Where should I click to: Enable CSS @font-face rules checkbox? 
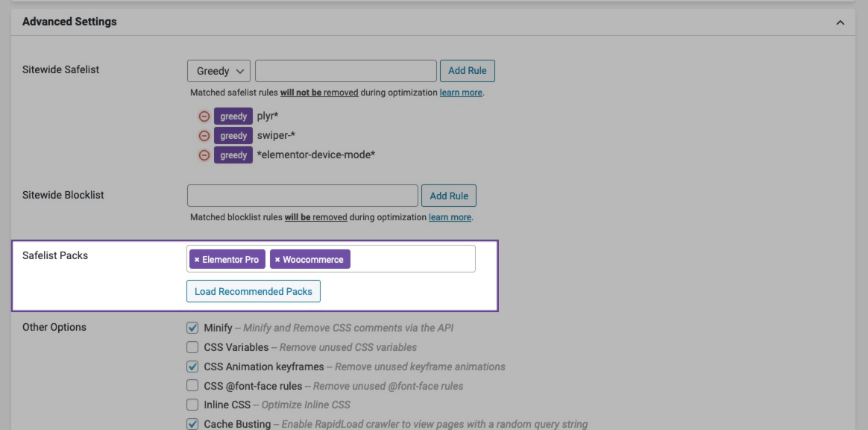pyautogui.click(x=192, y=386)
